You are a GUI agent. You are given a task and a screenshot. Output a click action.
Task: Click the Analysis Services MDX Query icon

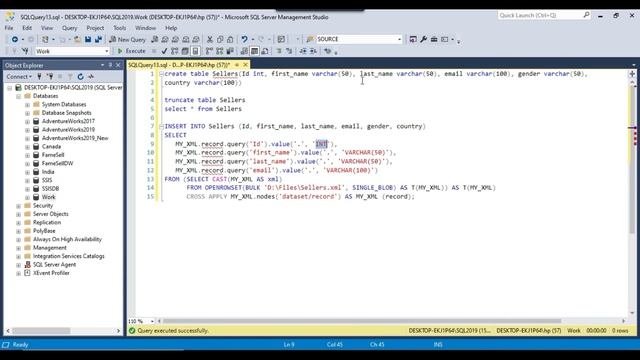coord(165,39)
